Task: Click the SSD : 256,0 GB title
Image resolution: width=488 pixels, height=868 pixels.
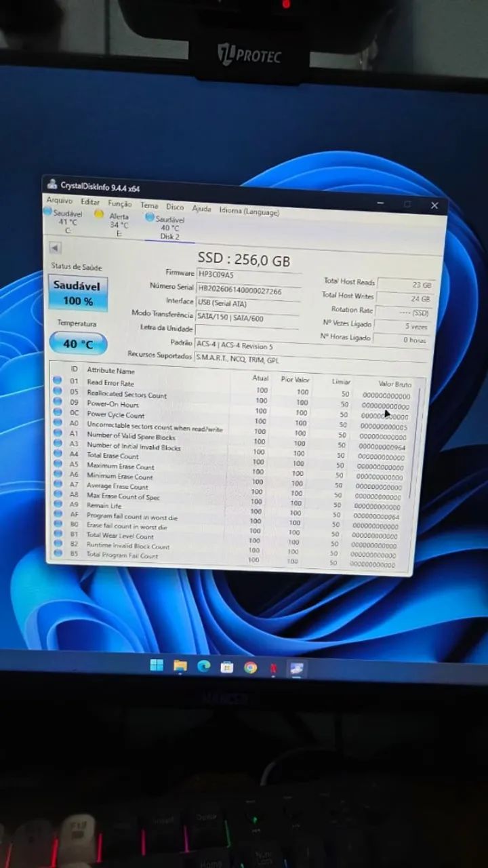Action: [x=244, y=259]
